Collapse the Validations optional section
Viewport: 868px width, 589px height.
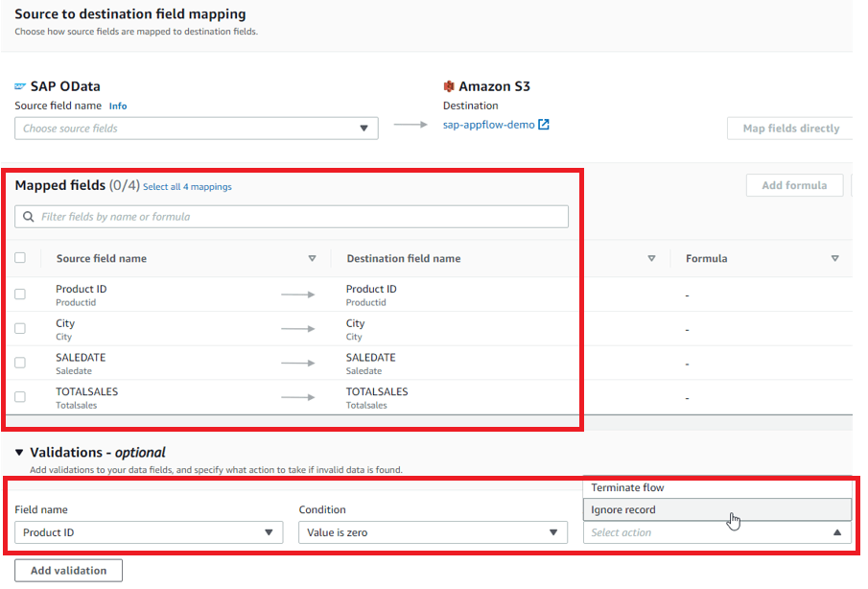click(19, 452)
